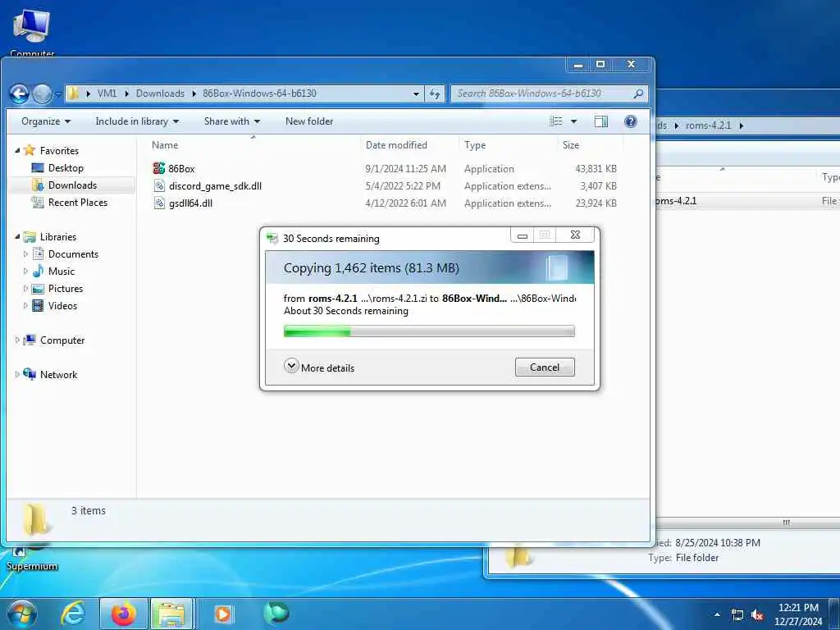Open the Windows Start menu orb
Viewport: 840px width, 630px height.
(21, 614)
